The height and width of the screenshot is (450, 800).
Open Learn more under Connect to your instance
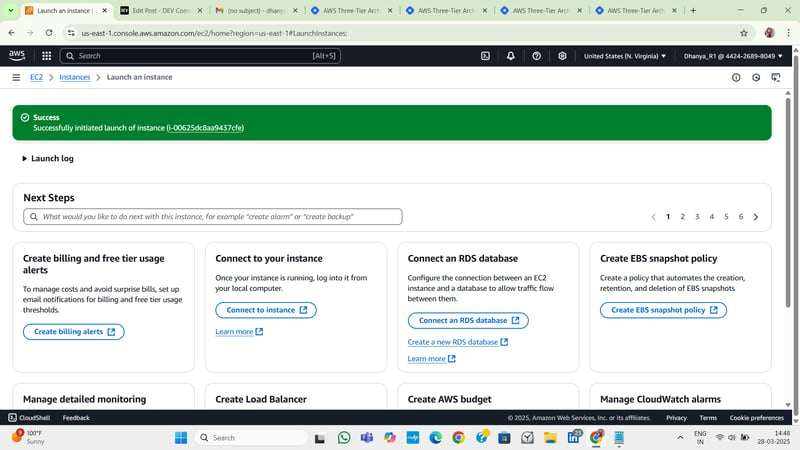[239, 332]
